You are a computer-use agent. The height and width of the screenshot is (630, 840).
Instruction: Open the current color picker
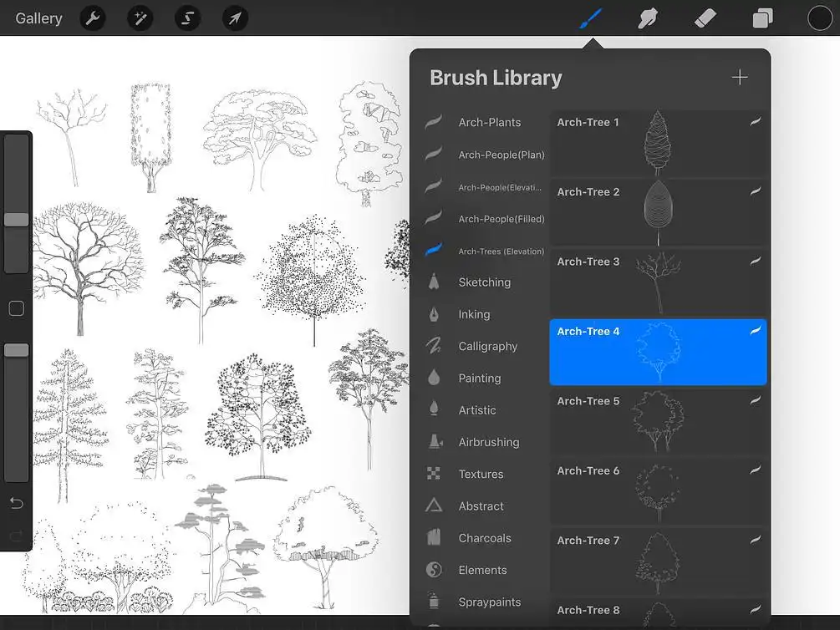point(819,17)
